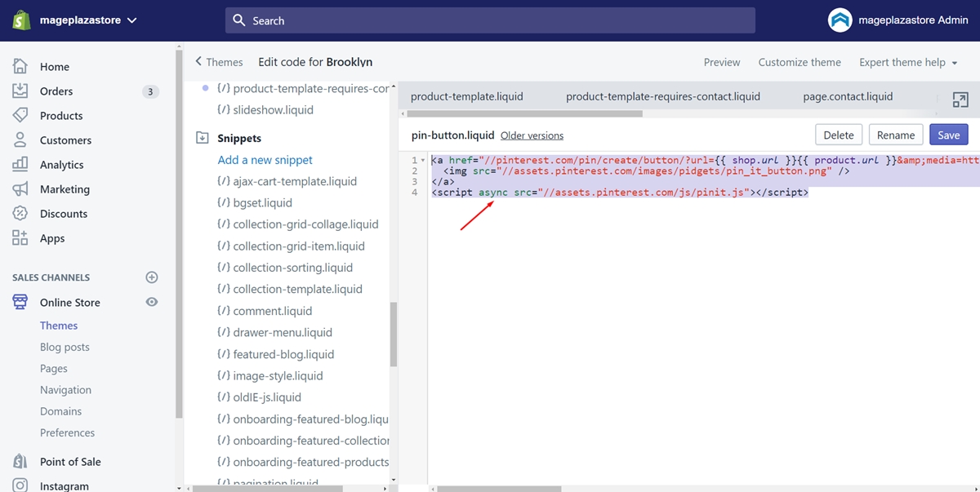Open drawer-menu.liquid snippet
The height and width of the screenshot is (492, 980).
point(274,332)
